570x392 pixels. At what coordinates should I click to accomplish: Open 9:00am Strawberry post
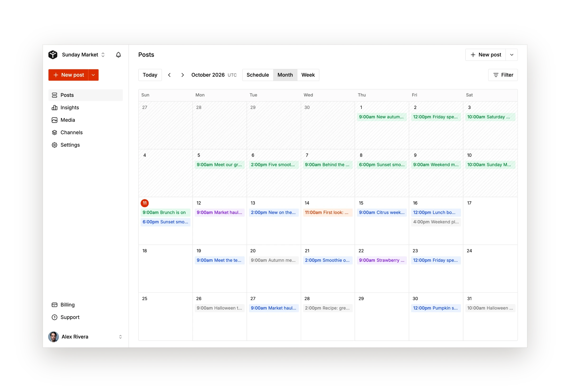[382, 260]
